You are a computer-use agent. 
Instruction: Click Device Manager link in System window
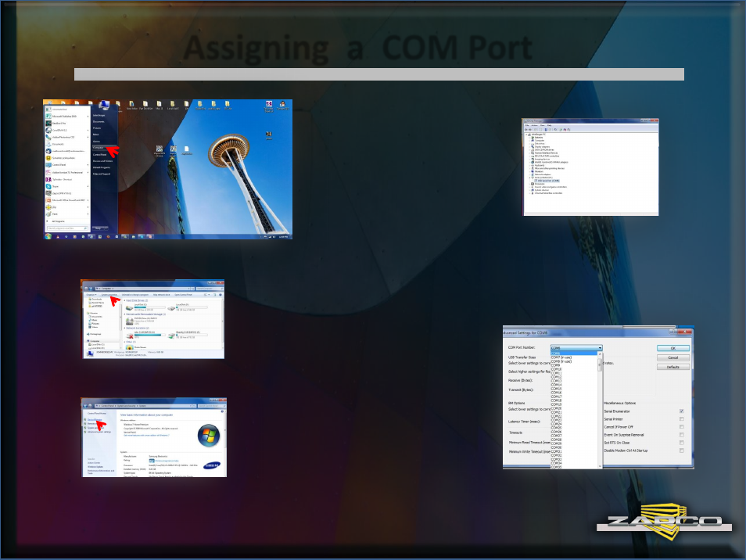coord(94,420)
